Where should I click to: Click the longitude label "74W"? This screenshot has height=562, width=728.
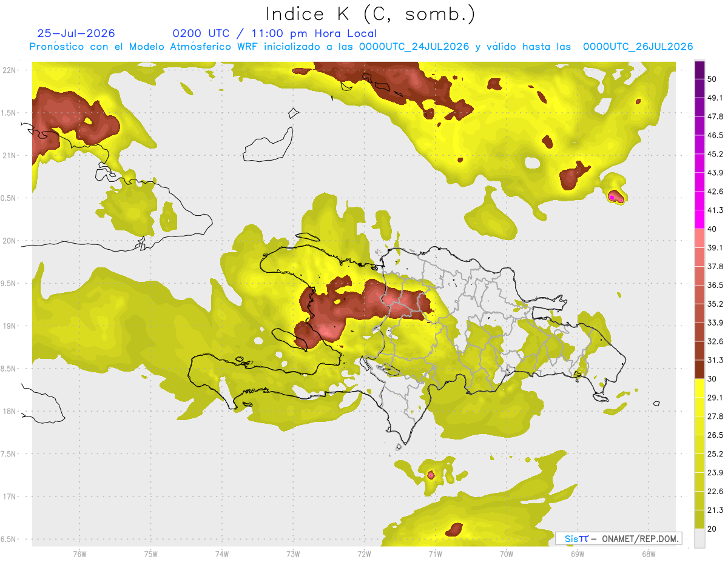tap(221, 554)
